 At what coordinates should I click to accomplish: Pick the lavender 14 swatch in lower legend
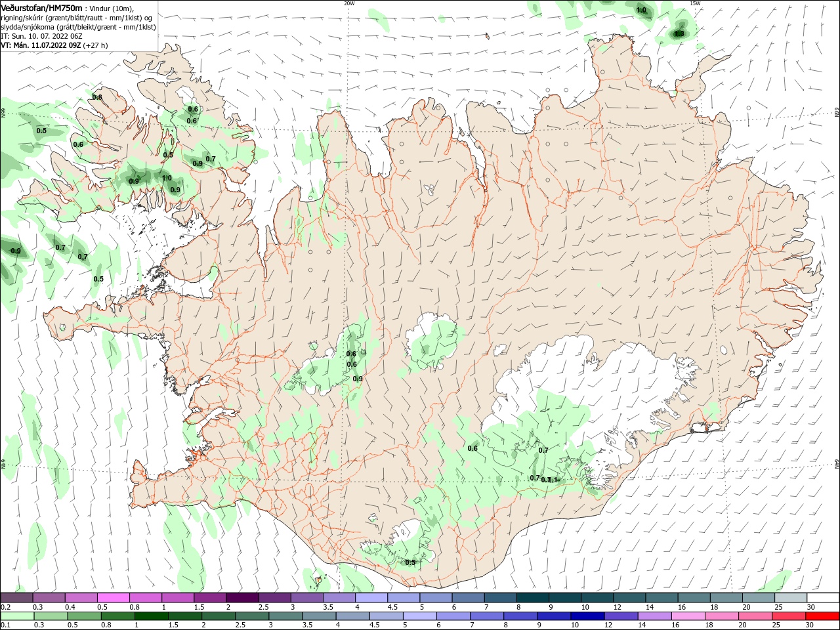click(654, 616)
